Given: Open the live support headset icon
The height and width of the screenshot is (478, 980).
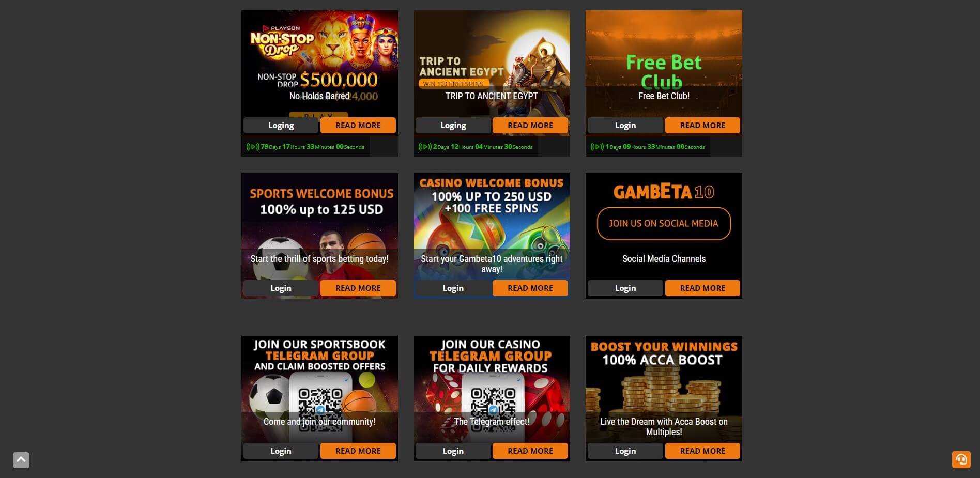Looking at the screenshot, I should coord(961,459).
